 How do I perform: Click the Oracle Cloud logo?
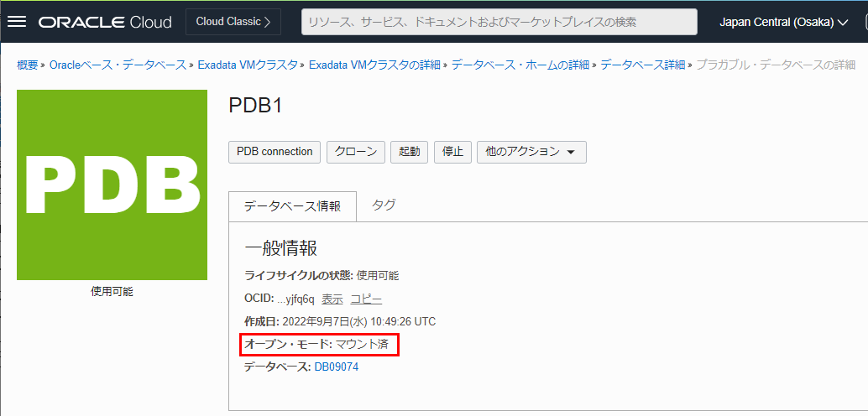pos(105,22)
